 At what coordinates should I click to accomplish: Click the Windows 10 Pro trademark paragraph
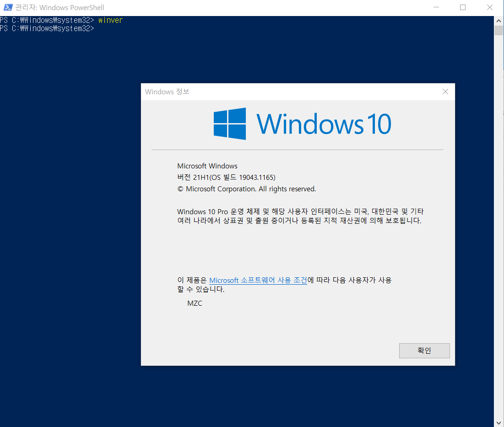300,216
